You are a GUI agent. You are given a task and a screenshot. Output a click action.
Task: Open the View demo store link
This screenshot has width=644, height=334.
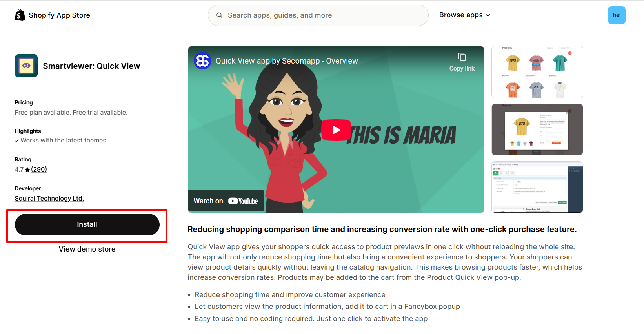[x=87, y=249]
